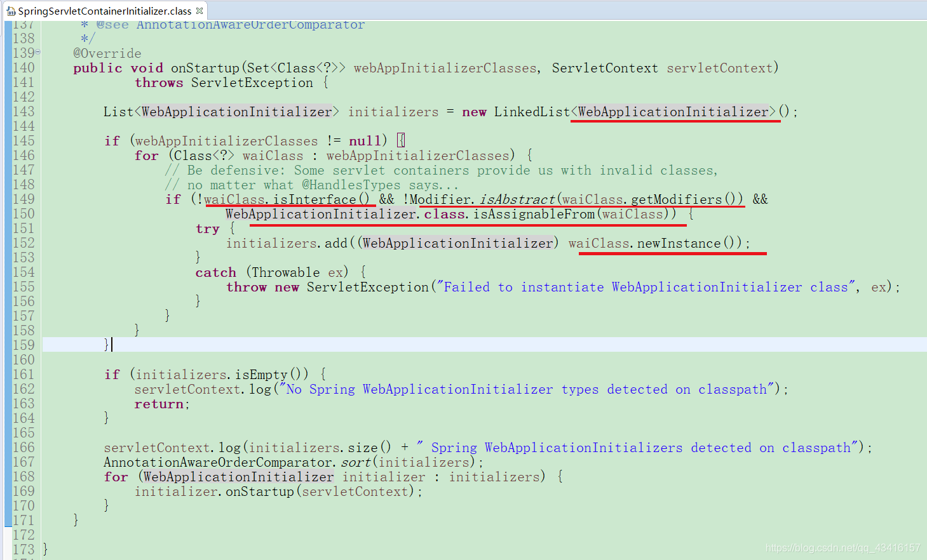927x560 pixels.
Task: Select the SpringServletContainerInitializer.class editor tab
Action: [x=104, y=11]
